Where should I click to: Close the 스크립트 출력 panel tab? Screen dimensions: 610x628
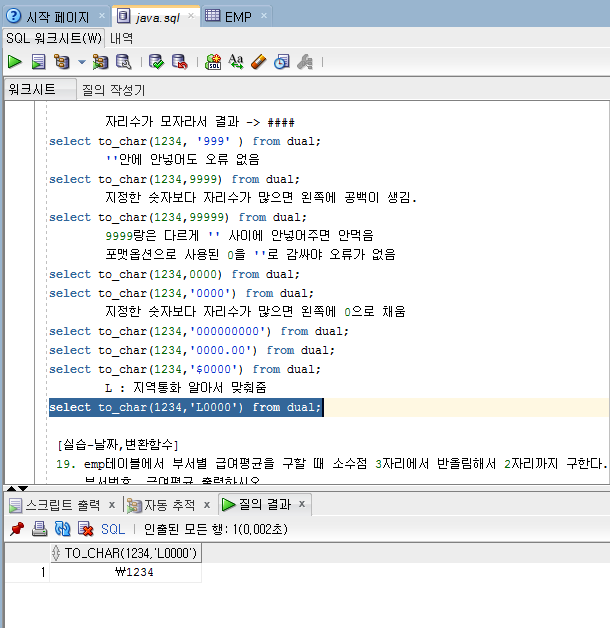(x=112, y=505)
